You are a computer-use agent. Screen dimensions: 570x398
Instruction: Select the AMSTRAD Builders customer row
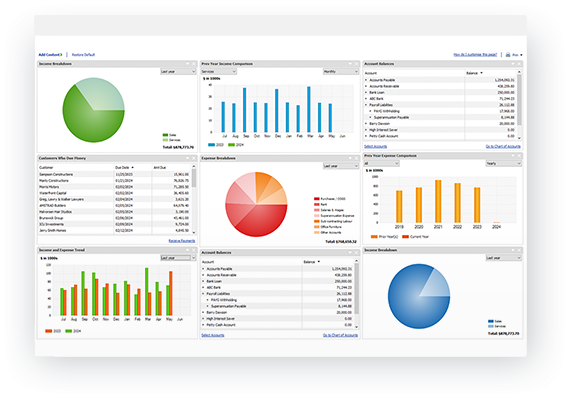tap(115, 205)
